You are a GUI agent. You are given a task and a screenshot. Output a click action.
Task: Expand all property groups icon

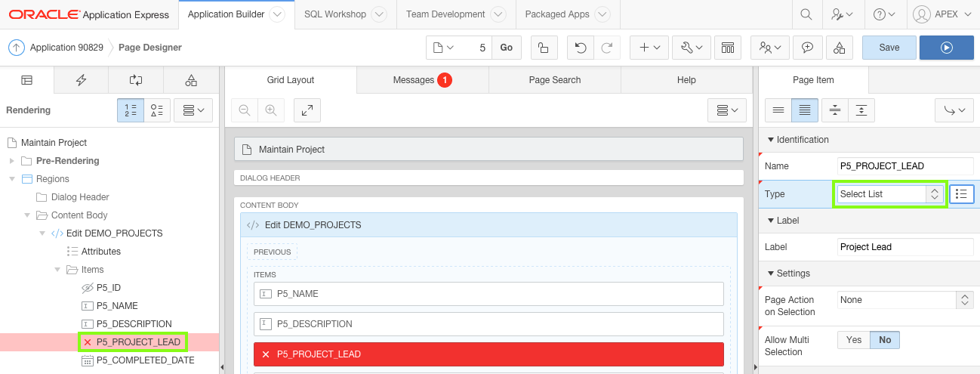861,110
